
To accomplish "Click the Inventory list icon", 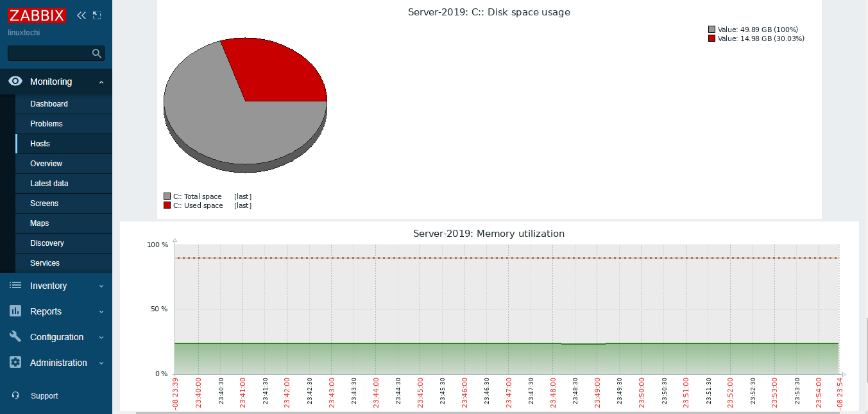I will 15,285.
